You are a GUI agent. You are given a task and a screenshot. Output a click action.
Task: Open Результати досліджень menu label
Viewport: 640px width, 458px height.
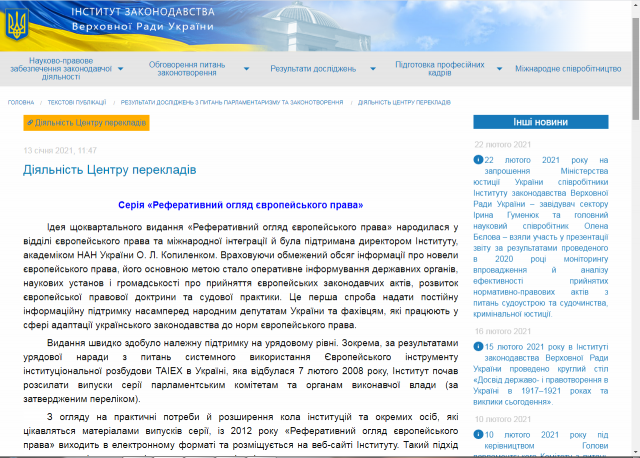click(313, 70)
